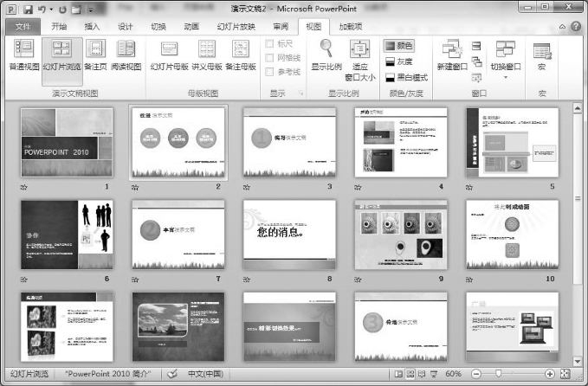Click theme name "PowerPoint 2010 简介" in status bar

[x=107, y=374]
